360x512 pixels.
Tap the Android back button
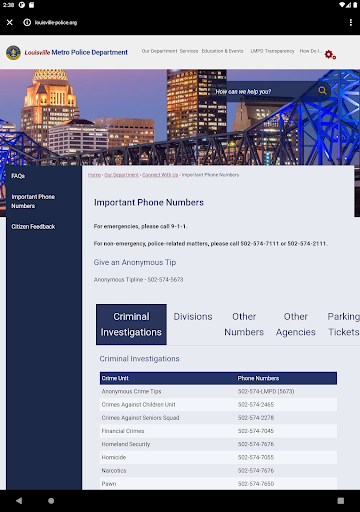pos(19,500)
